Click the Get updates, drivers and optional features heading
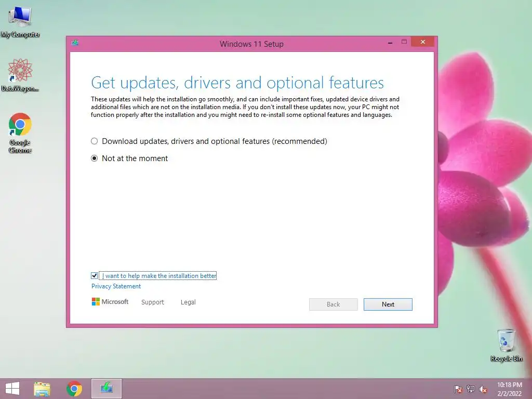Viewport: 532px width, 399px height. (x=237, y=83)
